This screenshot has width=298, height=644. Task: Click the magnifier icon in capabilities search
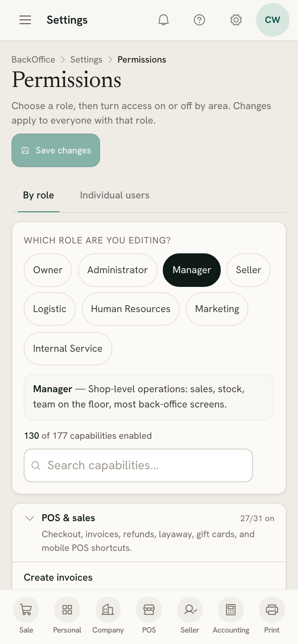[x=36, y=465]
